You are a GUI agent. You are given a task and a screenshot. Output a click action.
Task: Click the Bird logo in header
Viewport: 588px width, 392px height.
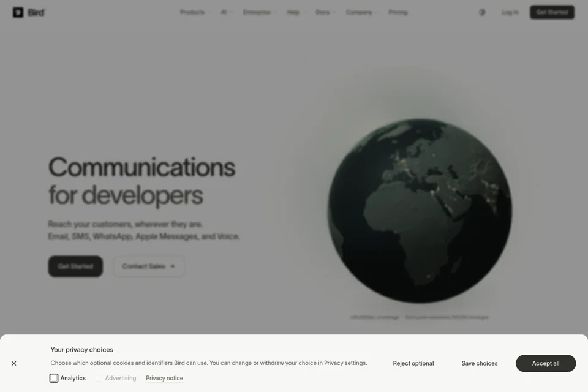click(29, 12)
